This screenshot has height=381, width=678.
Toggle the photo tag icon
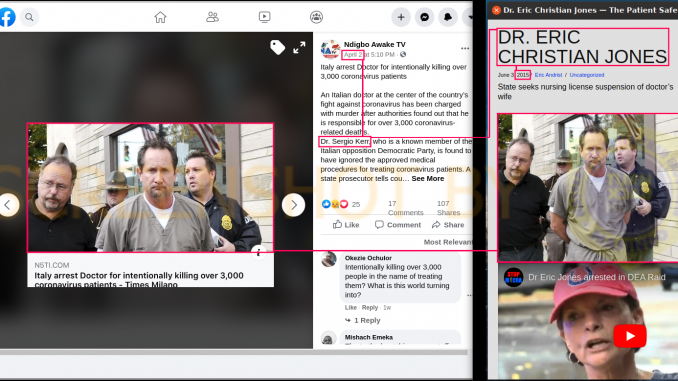(277, 47)
